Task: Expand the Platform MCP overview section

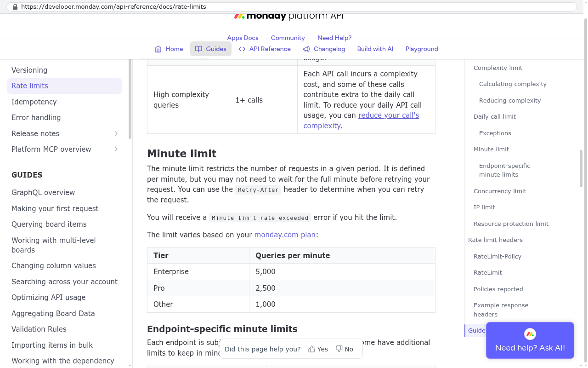Action: [x=116, y=149]
